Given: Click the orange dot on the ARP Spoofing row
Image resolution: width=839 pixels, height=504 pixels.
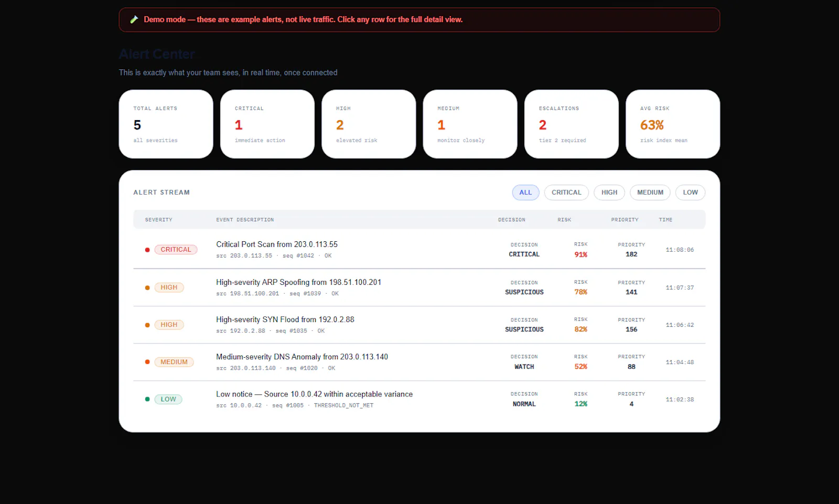Looking at the screenshot, I should click(147, 287).
